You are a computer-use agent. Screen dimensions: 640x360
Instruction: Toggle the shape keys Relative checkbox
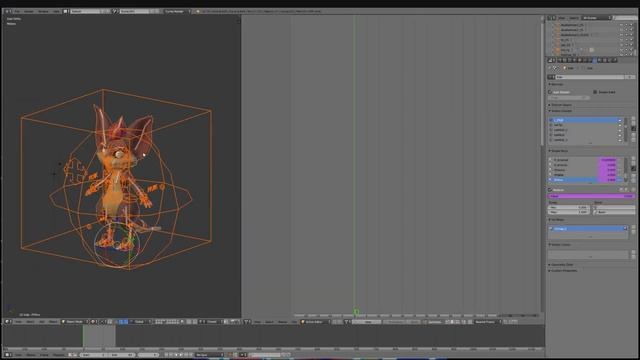[550, 190]
